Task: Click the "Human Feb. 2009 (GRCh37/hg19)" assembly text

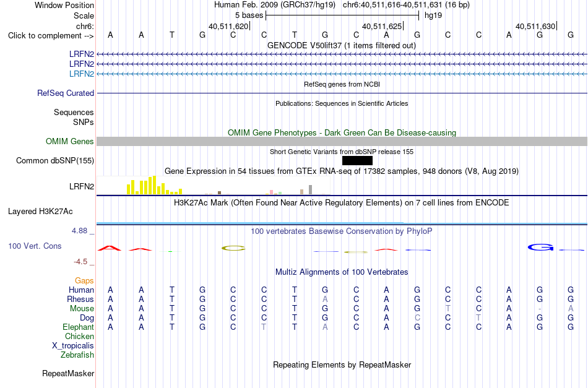Action: 276,5
